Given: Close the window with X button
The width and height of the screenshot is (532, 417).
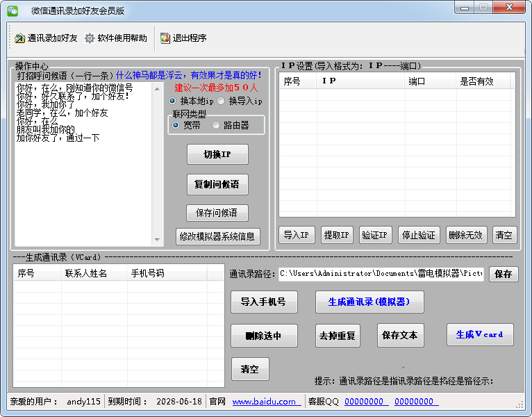Looking at the screenshot, I should (x=509, y=8).
